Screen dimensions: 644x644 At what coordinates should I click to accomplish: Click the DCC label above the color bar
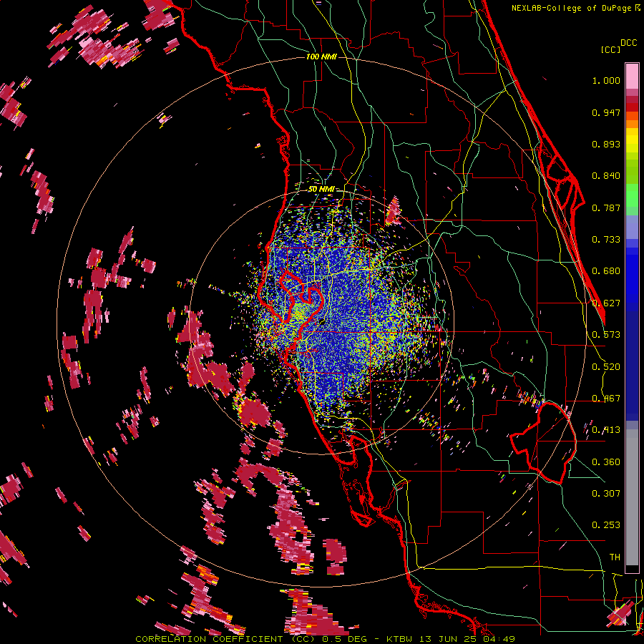click(629, 43)
